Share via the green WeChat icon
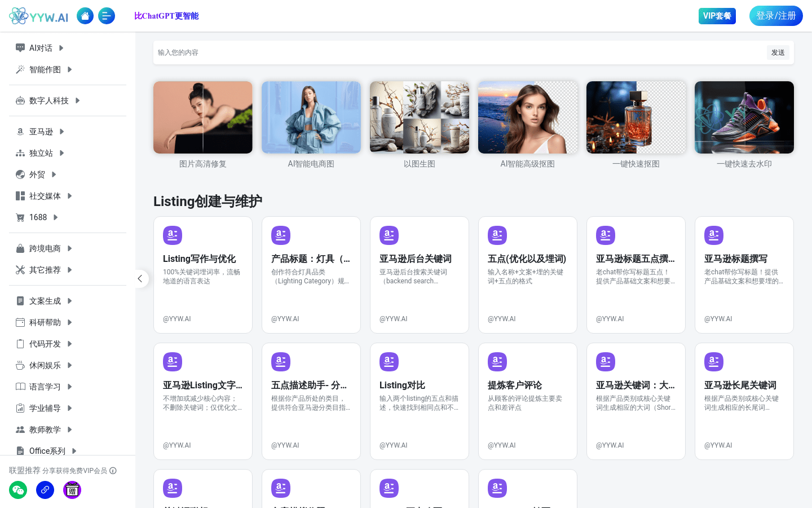The width and height of the screenshot is (812, 508). [18, 490]
